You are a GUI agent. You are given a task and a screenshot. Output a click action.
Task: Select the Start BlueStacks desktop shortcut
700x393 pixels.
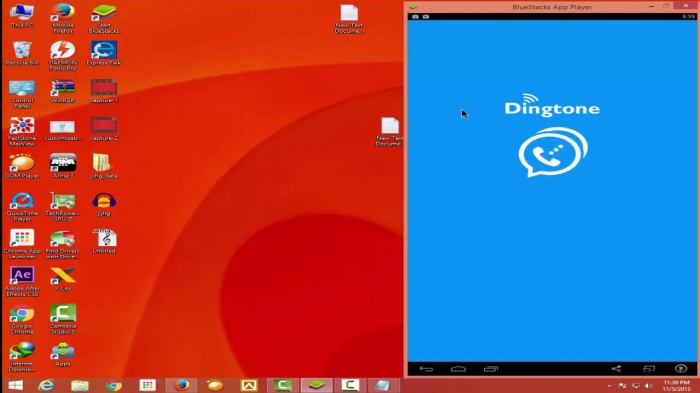pyautogui.click(x=104, y=19)
